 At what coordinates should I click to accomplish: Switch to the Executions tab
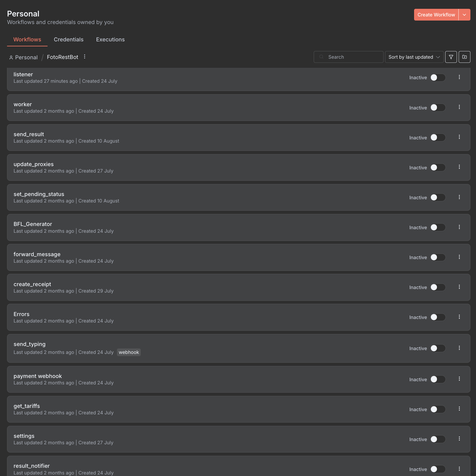[110, 40]
